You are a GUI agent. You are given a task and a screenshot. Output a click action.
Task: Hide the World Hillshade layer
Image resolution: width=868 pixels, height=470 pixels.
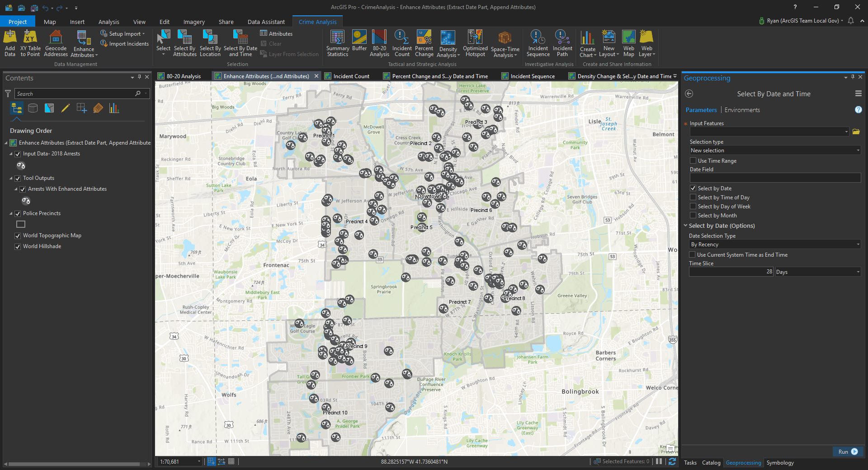[18, 246]
